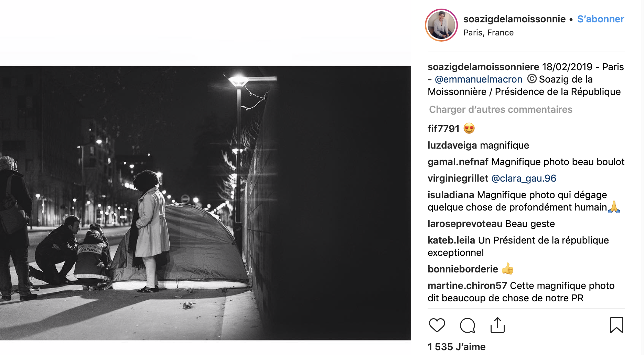The width and height of the screenshot is (644, 355).
Task: Share the post via share icon
Action: click(x=497, y=325)
